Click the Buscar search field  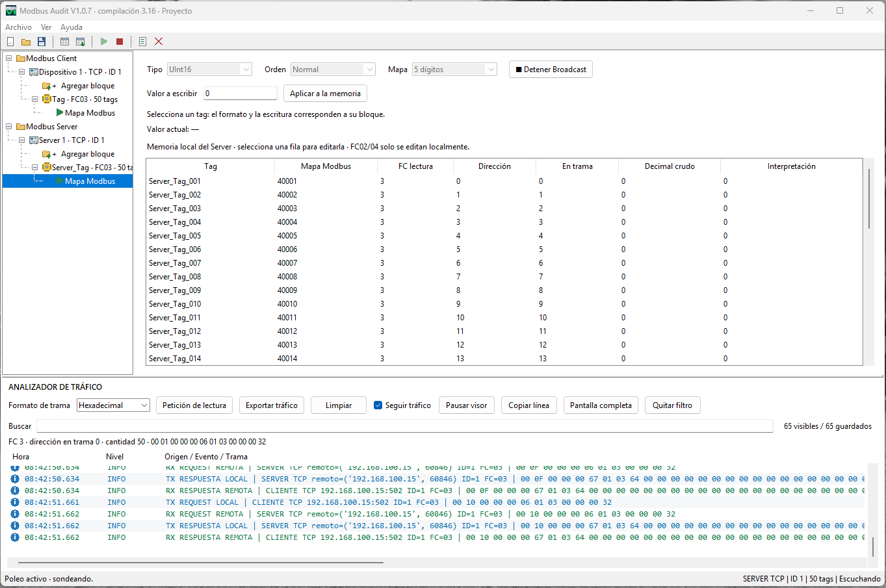(x=405, y=426)
